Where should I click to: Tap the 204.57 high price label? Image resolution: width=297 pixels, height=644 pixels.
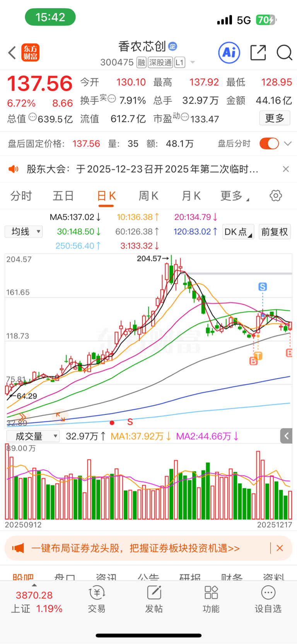click(x=149, y=258)
